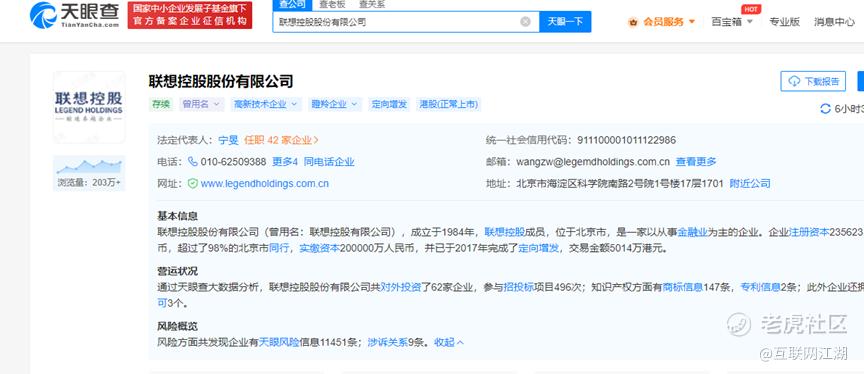
Task: Open the 会员服务 dropdown
Action: 668,22
